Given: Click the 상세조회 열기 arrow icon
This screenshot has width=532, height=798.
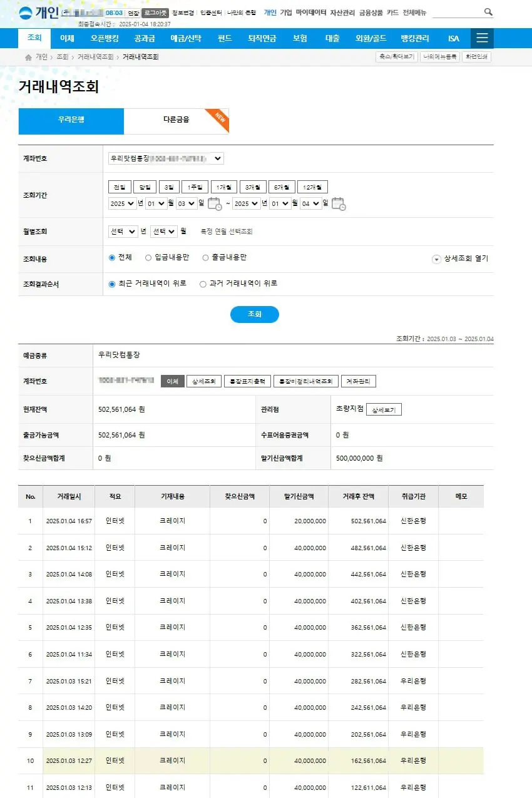Looking at the screenshot, I should pyautogui.click(x=437, y=259).
